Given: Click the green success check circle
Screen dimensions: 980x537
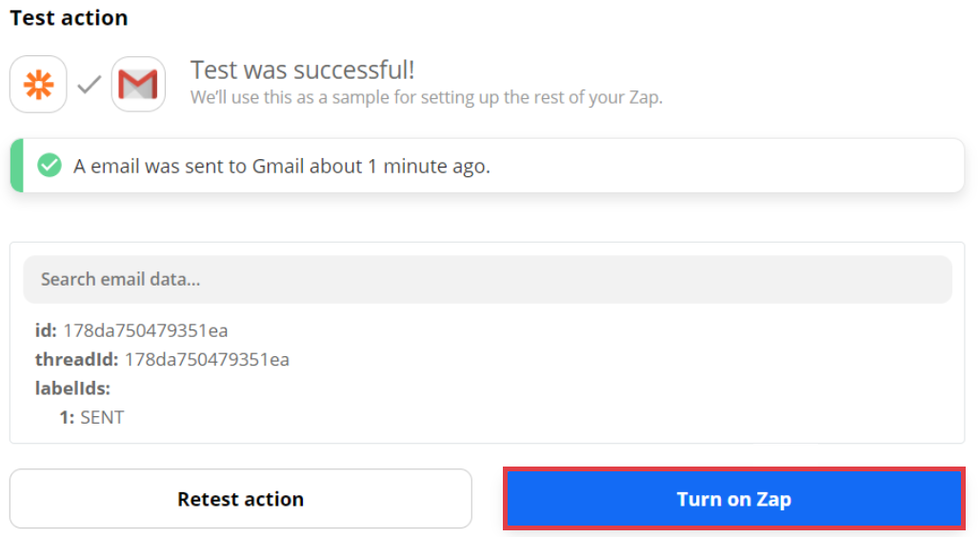Looking at the screenshot, I should (49, 166).
